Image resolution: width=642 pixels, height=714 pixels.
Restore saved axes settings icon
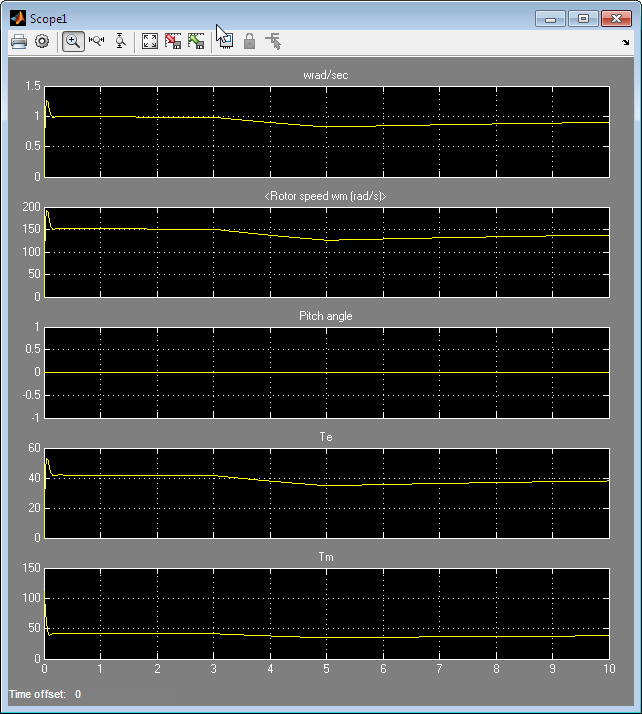point(196,41)
